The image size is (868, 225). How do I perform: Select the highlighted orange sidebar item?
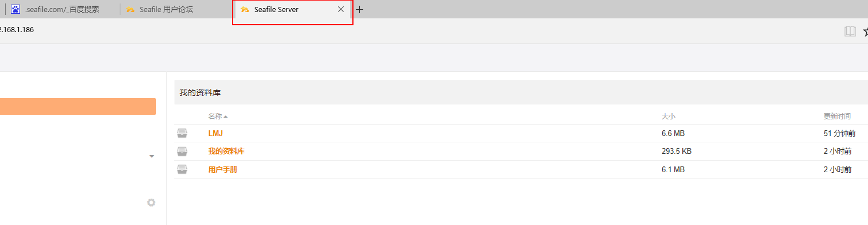pos(78,107)
